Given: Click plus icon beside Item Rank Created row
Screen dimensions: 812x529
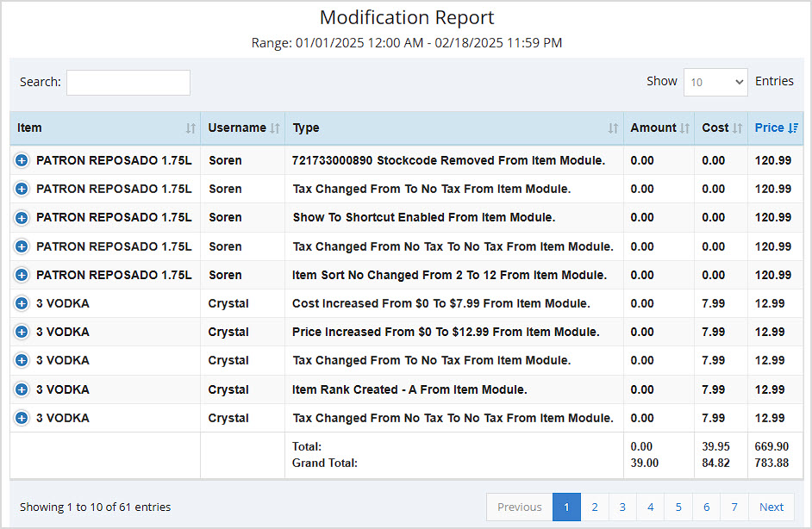Looking at the screenshot, I should (x=22, y=389).
